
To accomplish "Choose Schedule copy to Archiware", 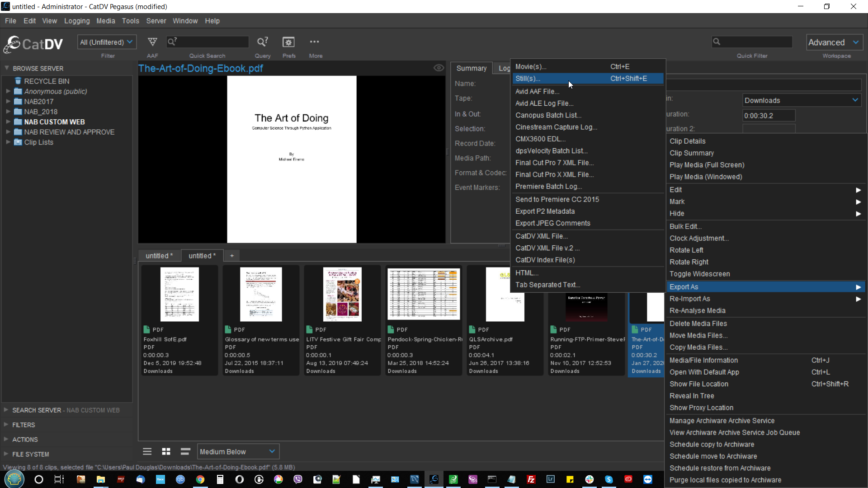I will coord(765,445).
